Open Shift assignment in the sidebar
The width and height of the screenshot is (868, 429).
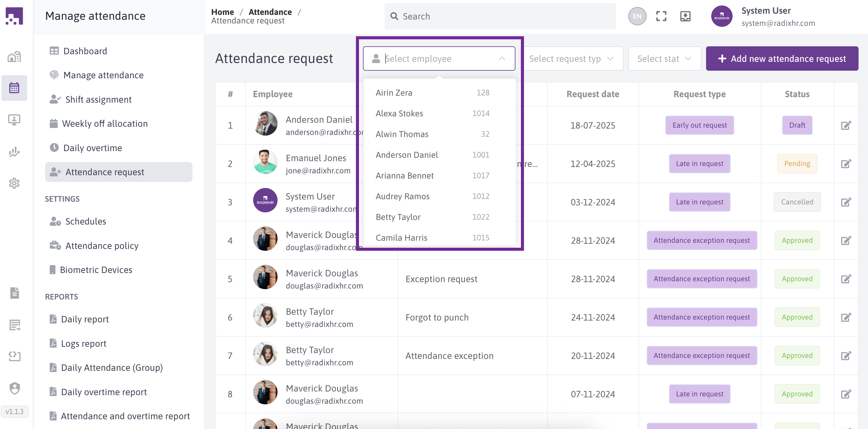click(98, 99)
